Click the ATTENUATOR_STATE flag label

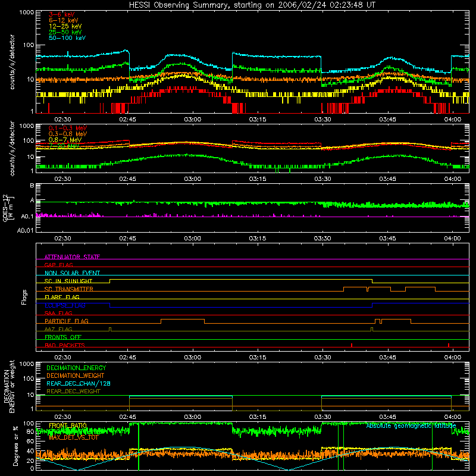click(72, 257)
